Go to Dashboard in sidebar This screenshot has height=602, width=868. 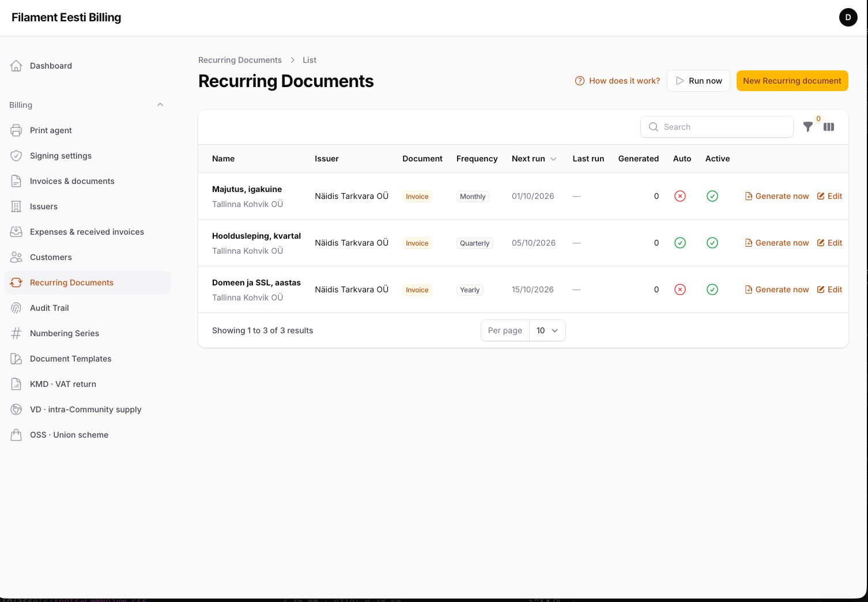point(88,66)
